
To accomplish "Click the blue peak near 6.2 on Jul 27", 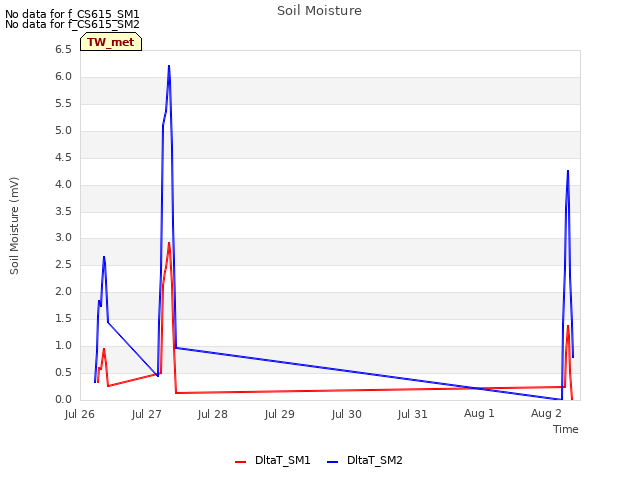I will pos(169,66).
